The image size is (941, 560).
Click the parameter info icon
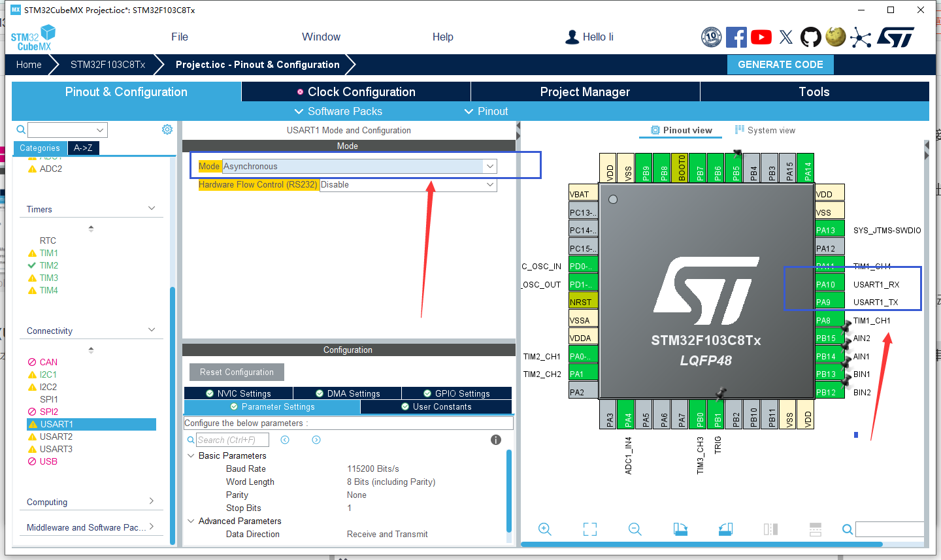point(496,440)
